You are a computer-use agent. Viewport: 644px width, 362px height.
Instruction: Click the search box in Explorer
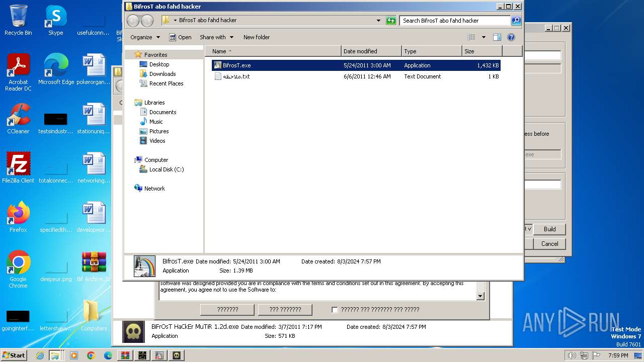(x=455, y=21)
